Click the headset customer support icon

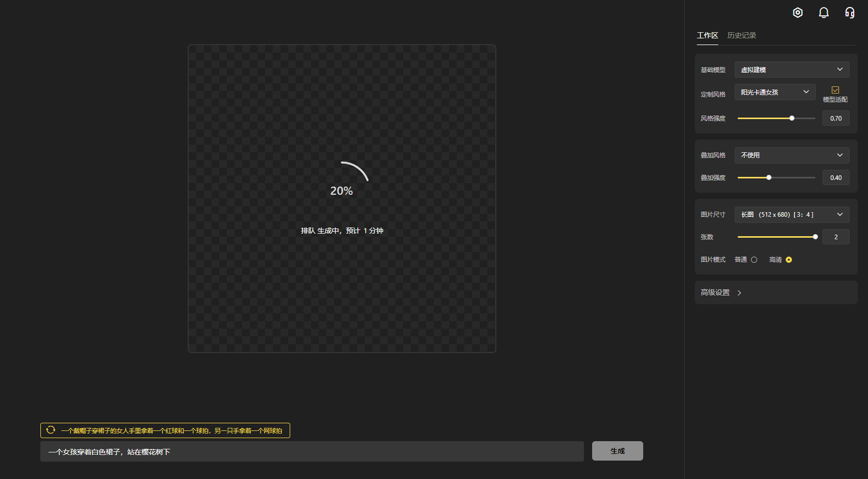point(850,13)
